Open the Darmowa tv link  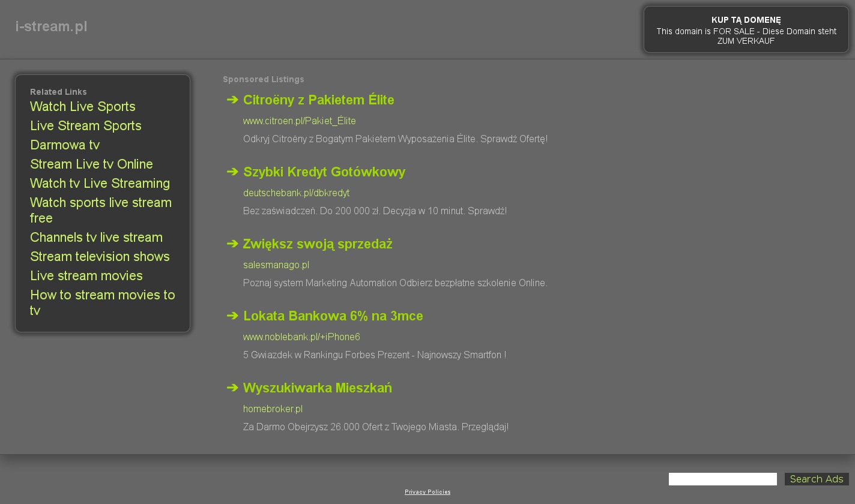(65, 145)
